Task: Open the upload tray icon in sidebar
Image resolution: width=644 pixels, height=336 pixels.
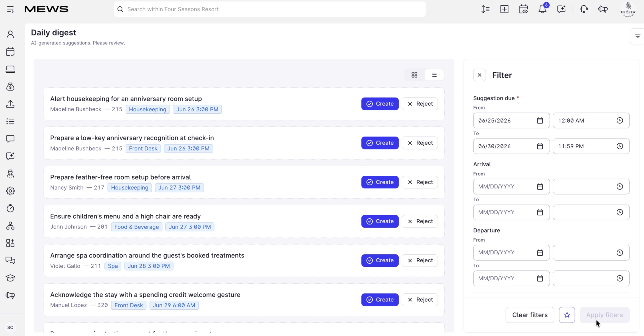Action: [x=10, y=104]
